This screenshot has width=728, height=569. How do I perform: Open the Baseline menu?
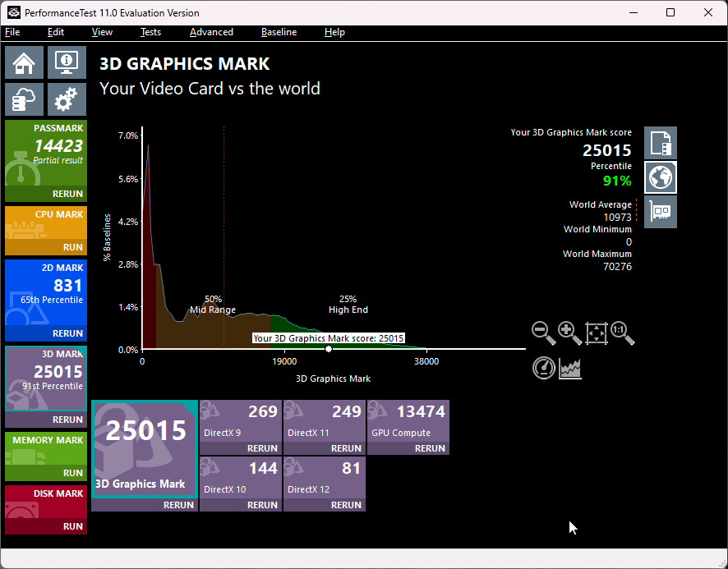[279, 32]
